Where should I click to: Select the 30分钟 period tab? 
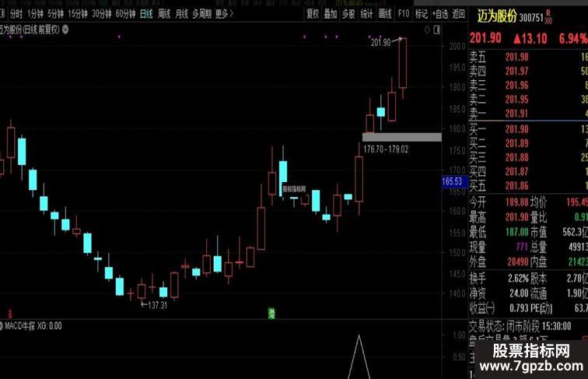(x=102, y=14)
